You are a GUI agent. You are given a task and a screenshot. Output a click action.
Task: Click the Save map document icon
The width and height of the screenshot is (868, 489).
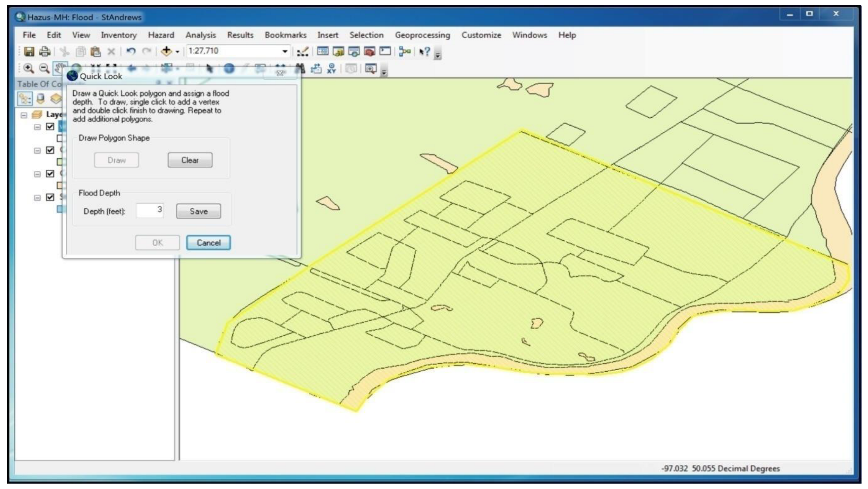click(29, 51)
